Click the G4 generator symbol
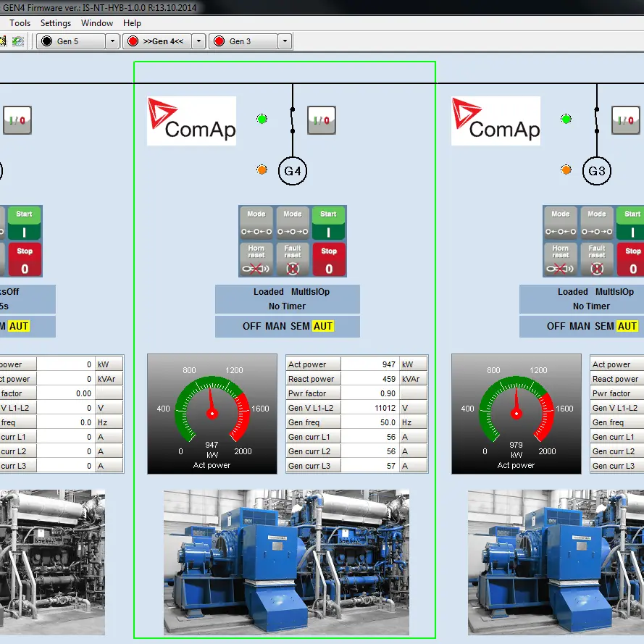This screenshot has width=644, height=644. tap(293, 171)
